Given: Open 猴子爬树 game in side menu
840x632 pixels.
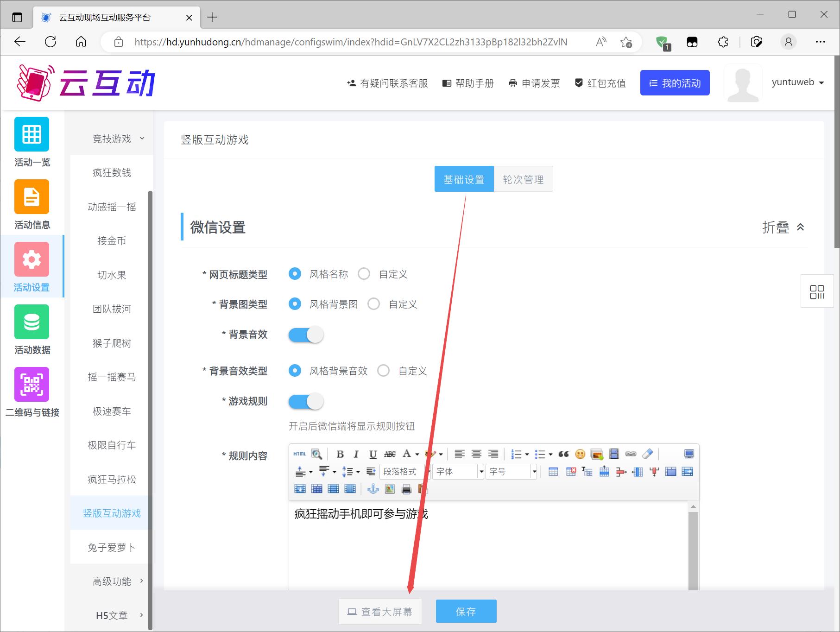Looking at the screenshot, I should [x=112, y=343].
